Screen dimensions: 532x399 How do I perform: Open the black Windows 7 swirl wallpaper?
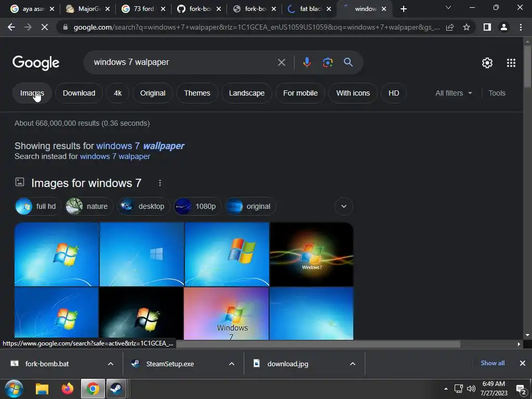[311, 255]
